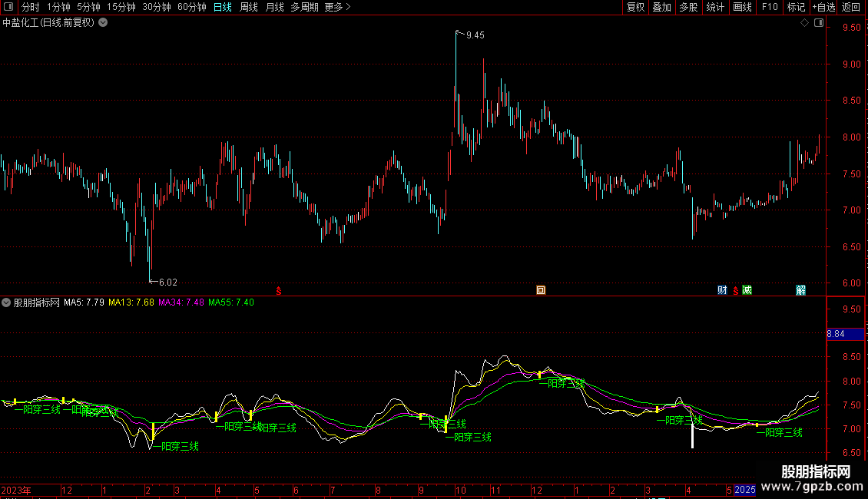Toggle the side panel icon above chart

(x=819, y=23)
